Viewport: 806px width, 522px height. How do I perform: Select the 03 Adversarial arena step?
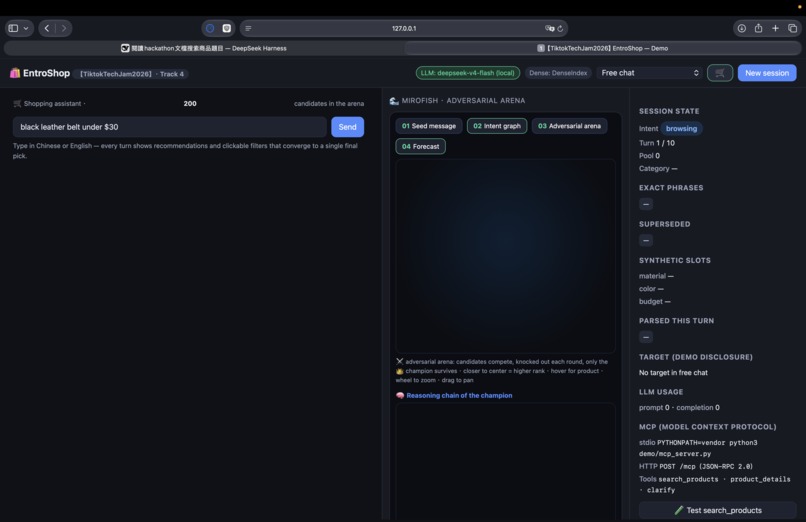[569, 126]
